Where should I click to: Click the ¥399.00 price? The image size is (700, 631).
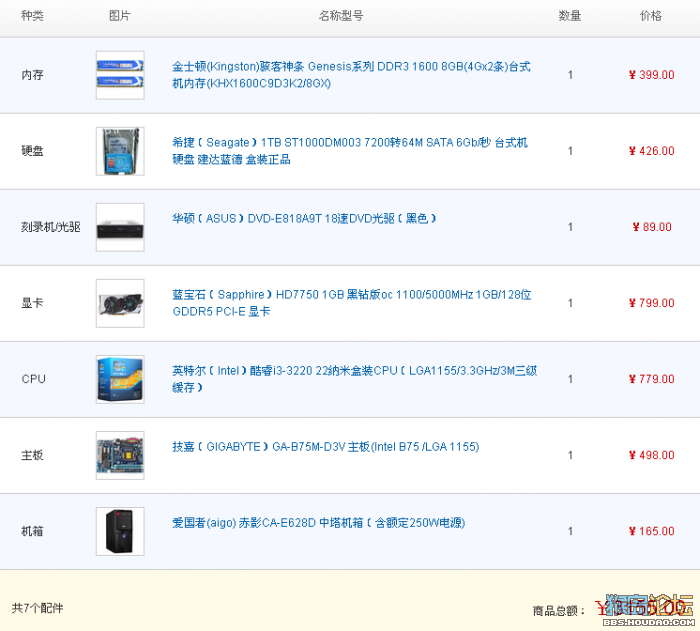point(651,75)
